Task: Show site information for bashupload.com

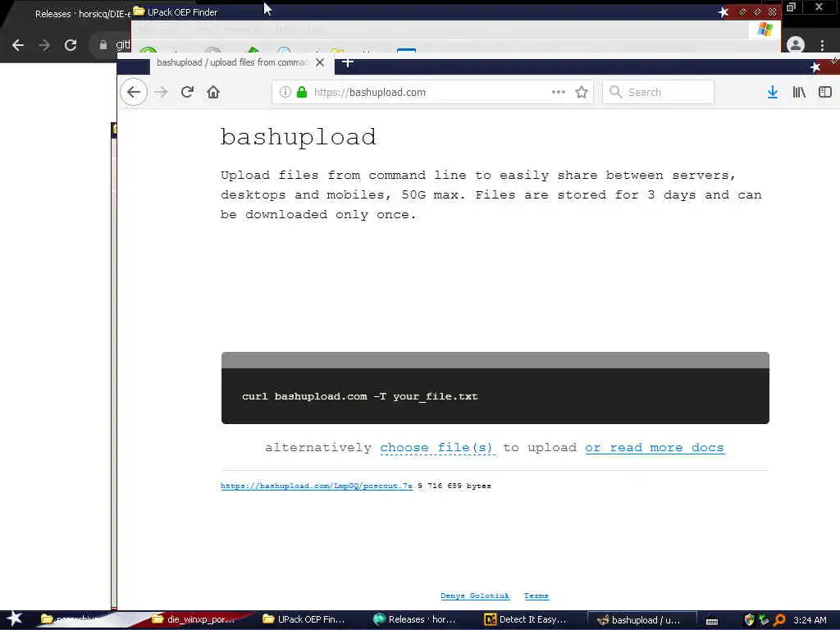Action: pyautogui.click(x=285, y=92)
